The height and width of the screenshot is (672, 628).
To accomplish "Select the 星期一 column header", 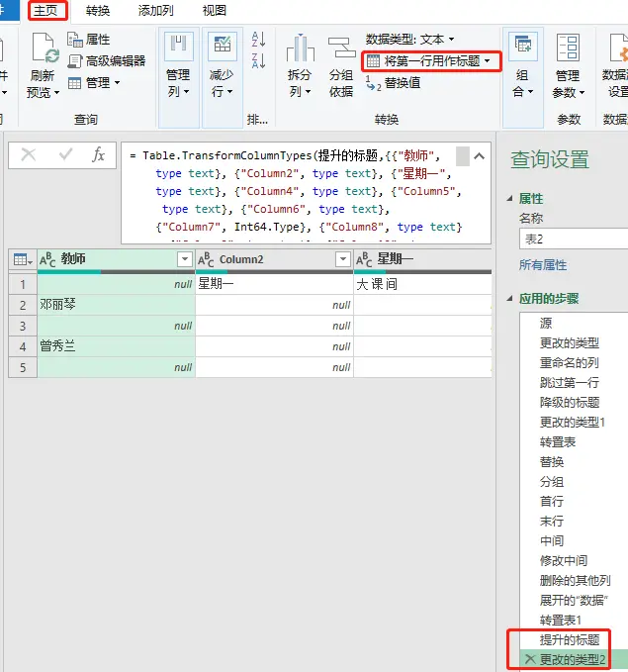I will 423,259.
